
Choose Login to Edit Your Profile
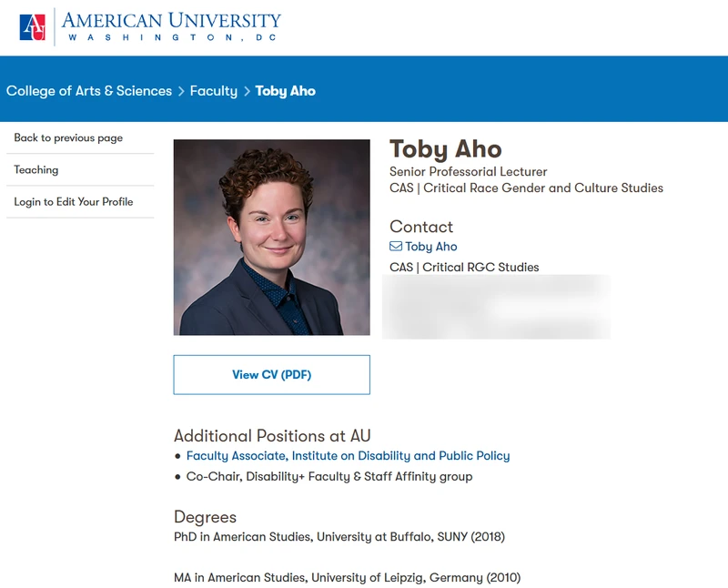pyautogui.click(x=74, y=202)
